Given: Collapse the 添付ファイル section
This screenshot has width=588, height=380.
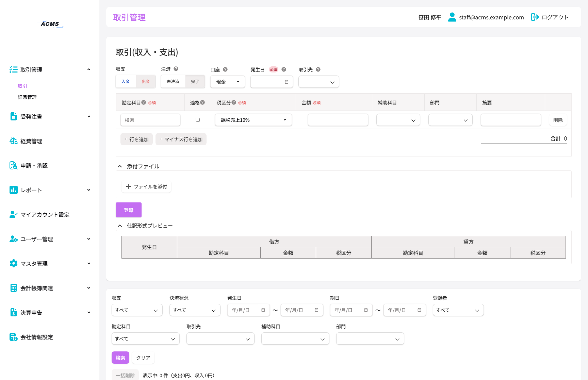Looking at the screenshot, I should click(120, 166).
